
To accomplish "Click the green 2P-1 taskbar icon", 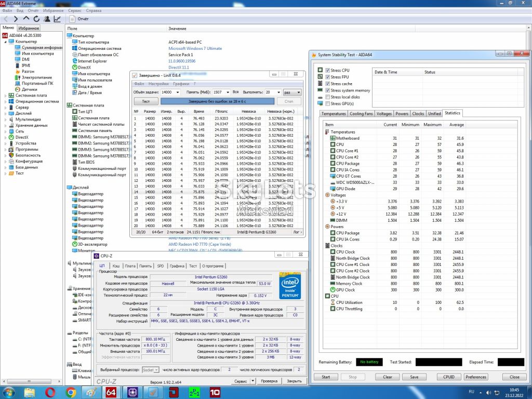I will 194,393.
